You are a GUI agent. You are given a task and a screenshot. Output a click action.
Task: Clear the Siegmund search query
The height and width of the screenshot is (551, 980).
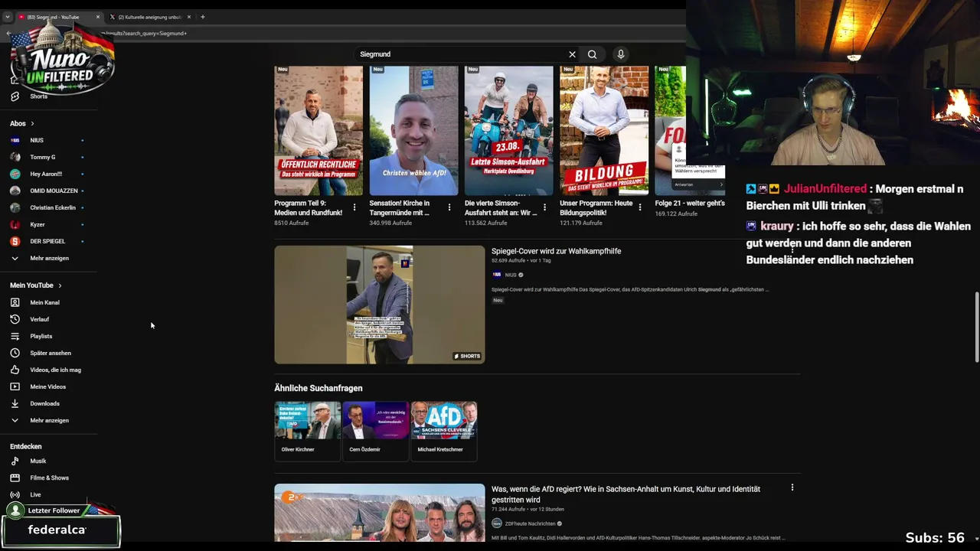coord(572,54)
